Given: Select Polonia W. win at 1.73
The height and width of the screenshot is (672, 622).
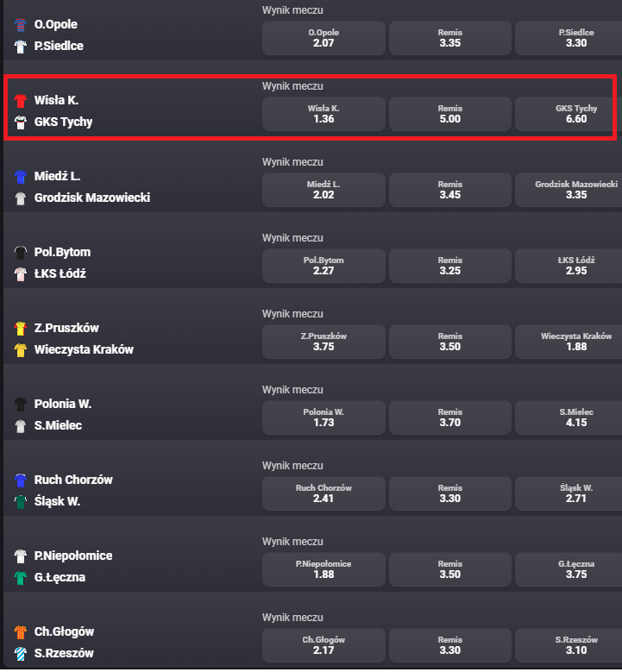Looking at the screenshot, I should (324, 418).
